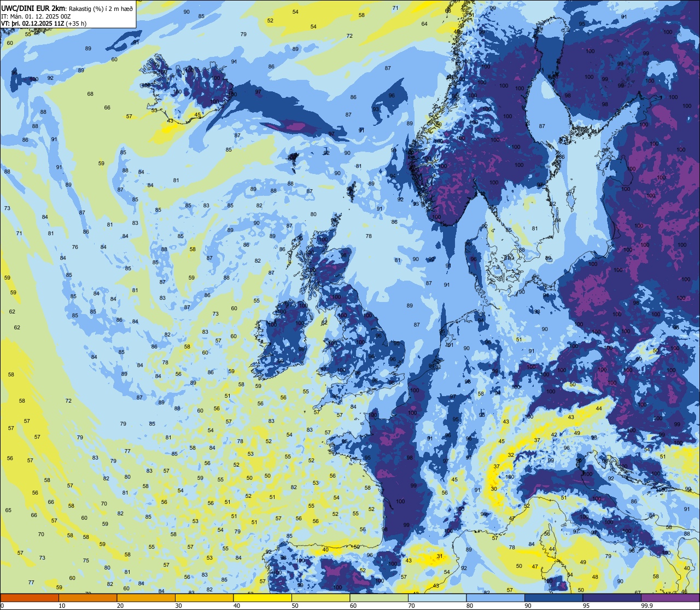Viewport: 700px width, 610px height.
Task: Click the legend tick label '99.9'
Action: pos(646,606)
